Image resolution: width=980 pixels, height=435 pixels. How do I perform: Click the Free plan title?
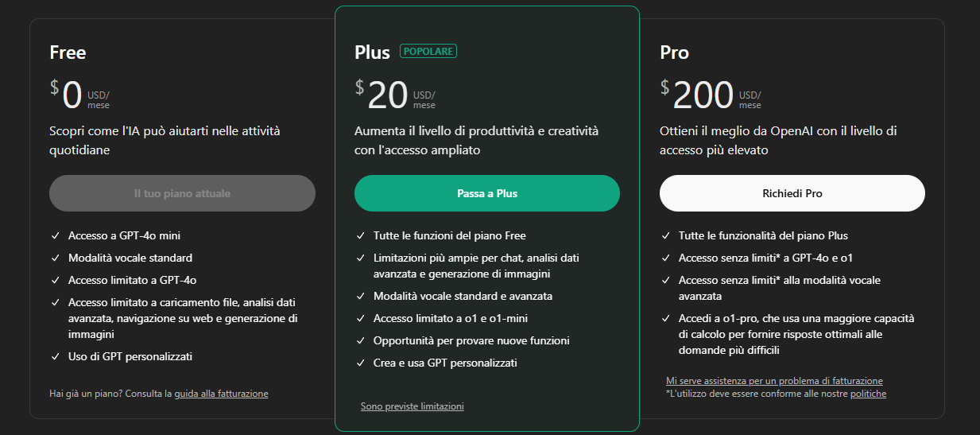pos(68,52)
